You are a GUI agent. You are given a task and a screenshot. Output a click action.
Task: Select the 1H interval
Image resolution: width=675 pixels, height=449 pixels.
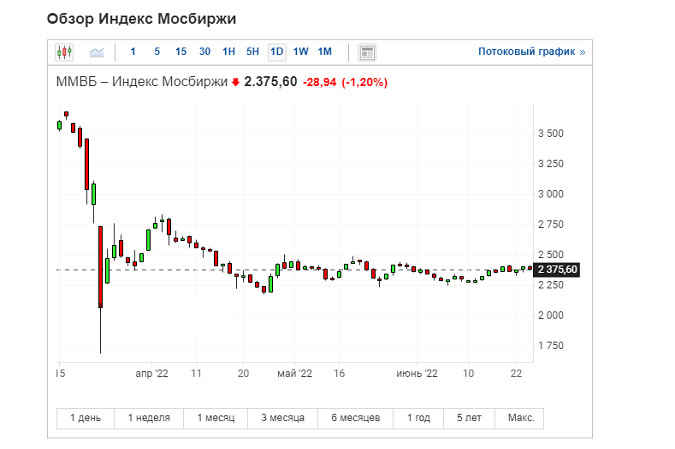point(229,52)
